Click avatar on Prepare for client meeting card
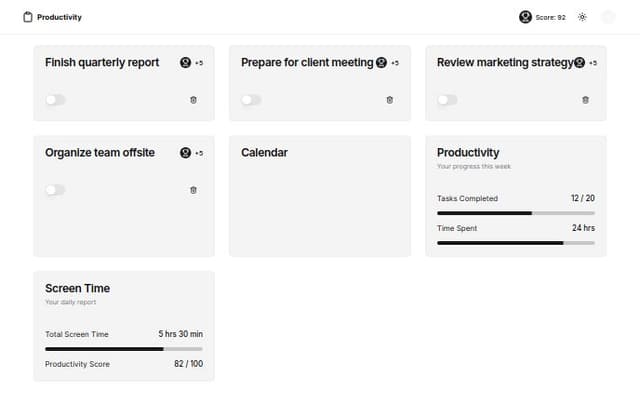 (x=381, y=62)
